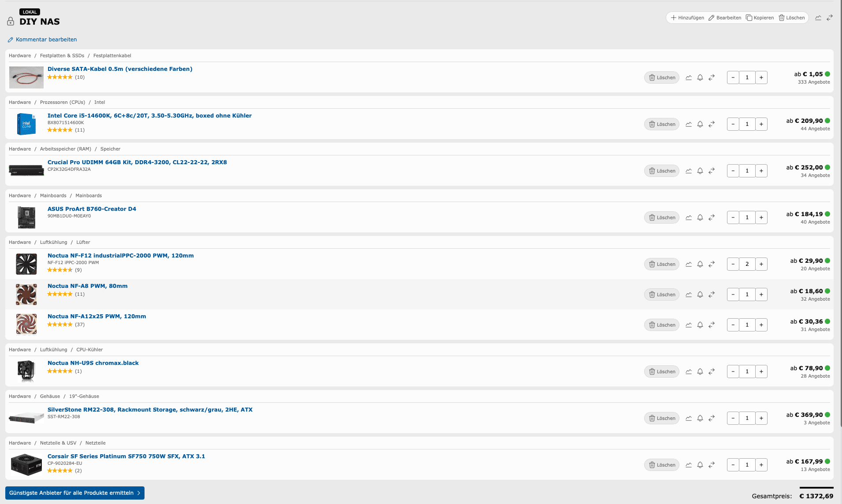
Task: Show the price history chart for Crucial Pro UDIMM
Action: point(689,171)
